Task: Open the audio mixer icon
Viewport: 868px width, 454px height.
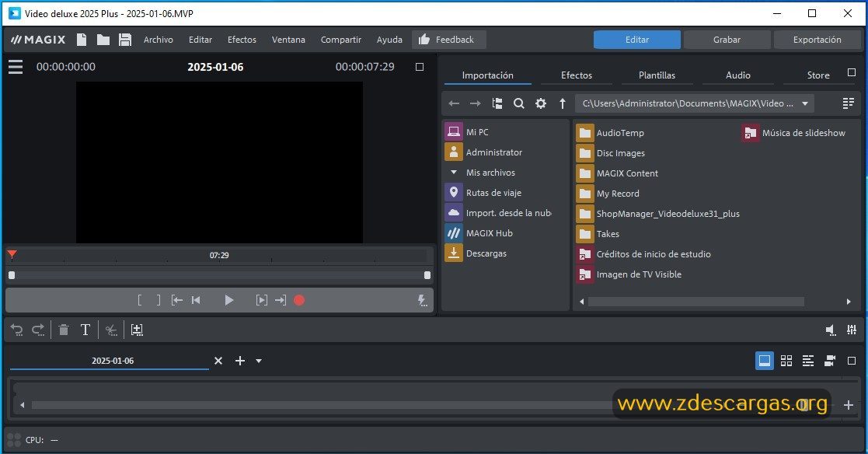Action: [852, 330]
